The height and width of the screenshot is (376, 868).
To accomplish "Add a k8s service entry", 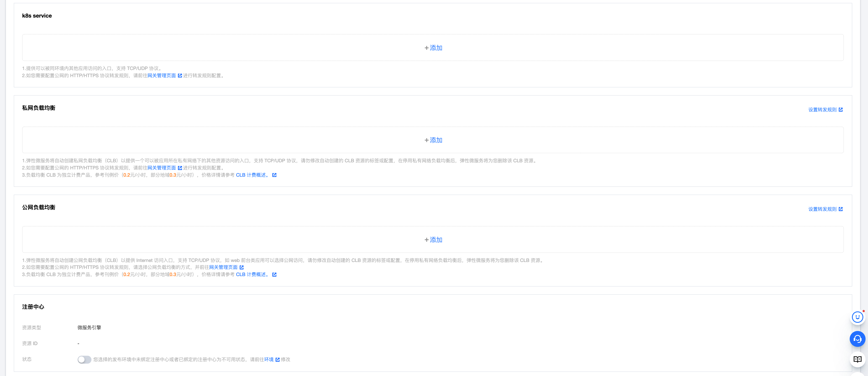I will 433,48.
